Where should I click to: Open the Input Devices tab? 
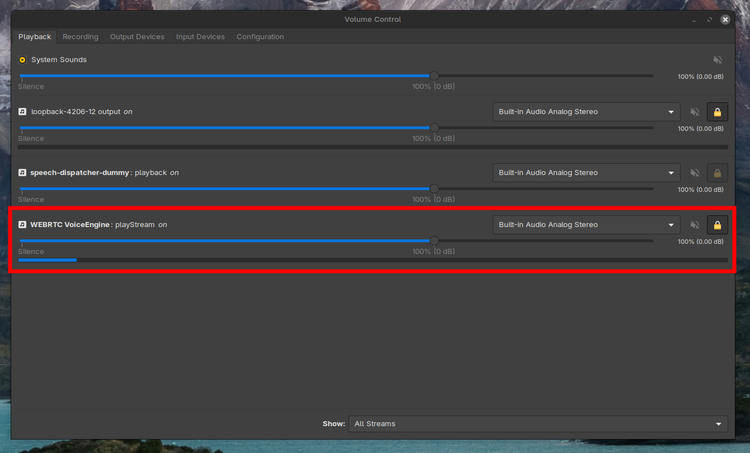point(200,37)
